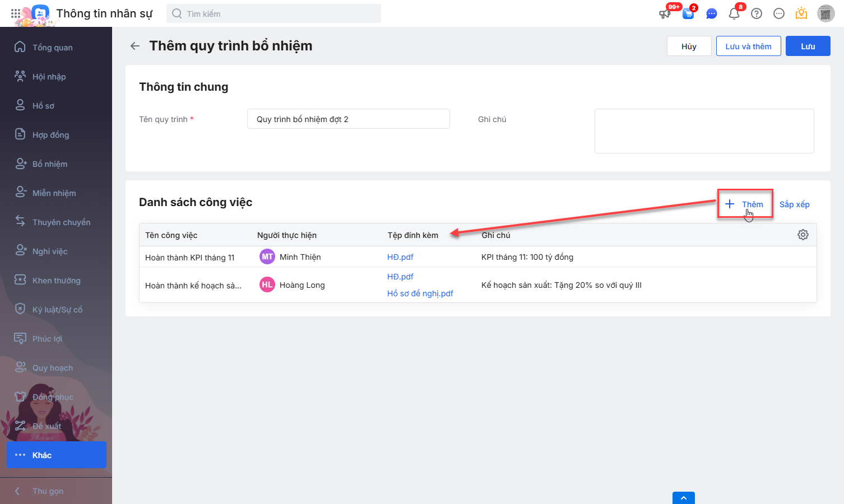Open the user avatar menu
This screenshot has height=504, width=844.
(x=826, y=14)
